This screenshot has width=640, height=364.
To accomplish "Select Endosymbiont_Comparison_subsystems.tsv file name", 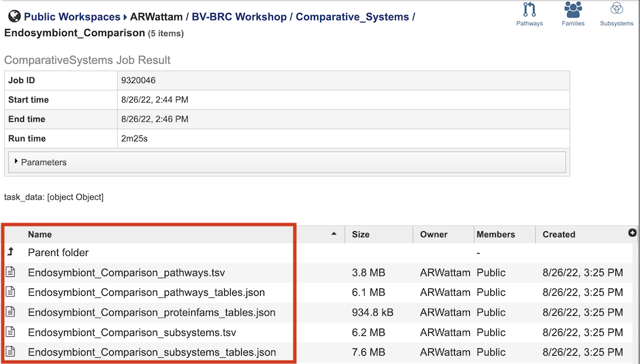I will 132,333.
